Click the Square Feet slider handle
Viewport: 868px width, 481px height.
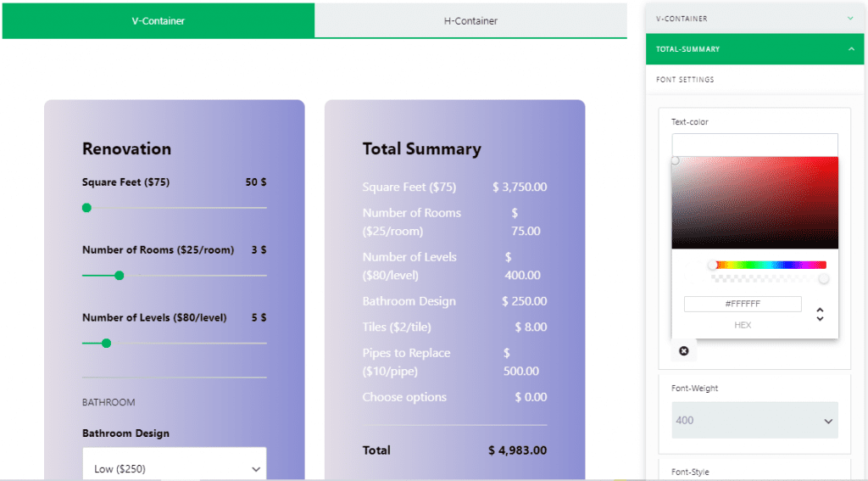click(86, 208)
